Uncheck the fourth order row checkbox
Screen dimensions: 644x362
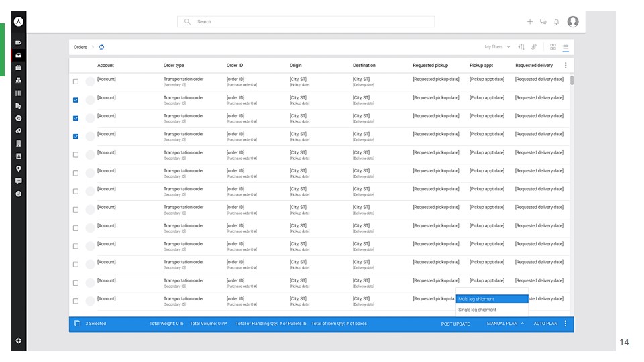pyautogui.click(x=76, y=137)
